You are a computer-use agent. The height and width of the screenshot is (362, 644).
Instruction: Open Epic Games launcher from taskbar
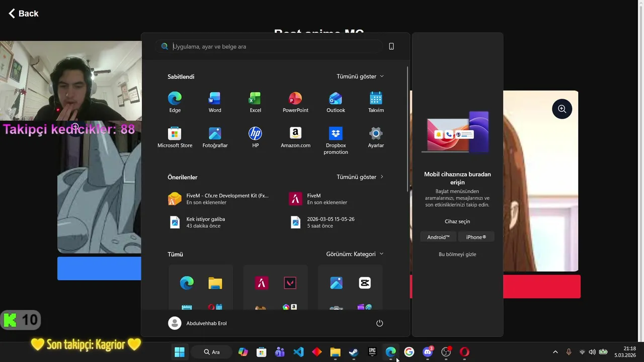click(x=372, y=352)
